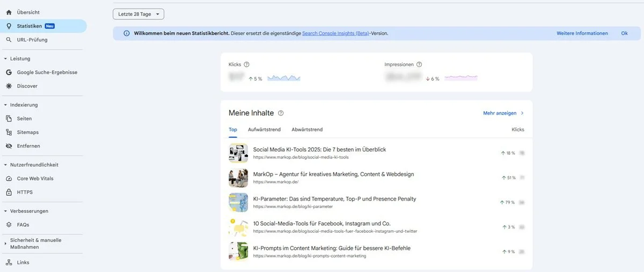Click the markop.de/blog/ki-parameter URL text

(x=293, y=206)
